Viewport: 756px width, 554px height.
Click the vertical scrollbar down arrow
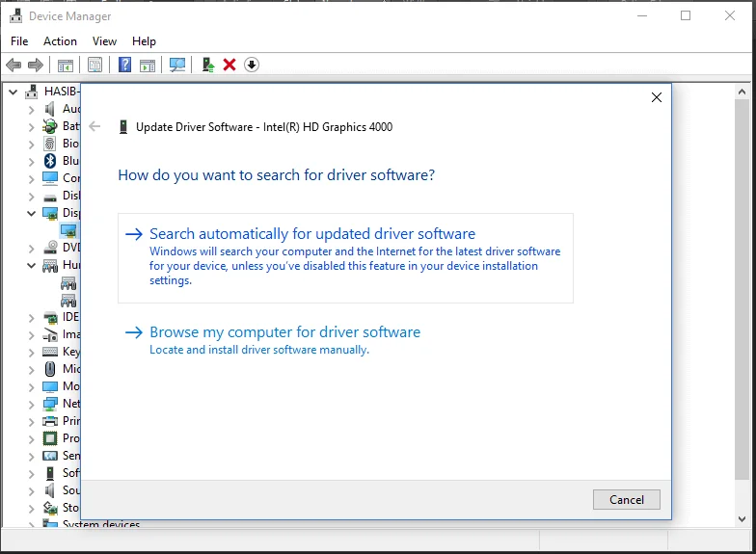point(742,518)
